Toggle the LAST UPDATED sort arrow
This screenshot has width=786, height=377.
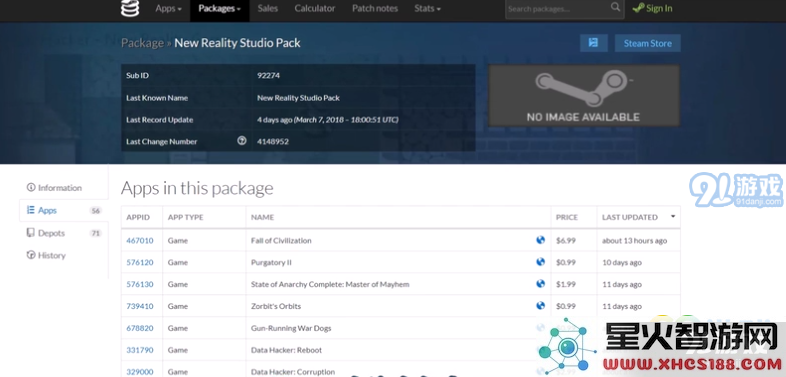[673, 217]
